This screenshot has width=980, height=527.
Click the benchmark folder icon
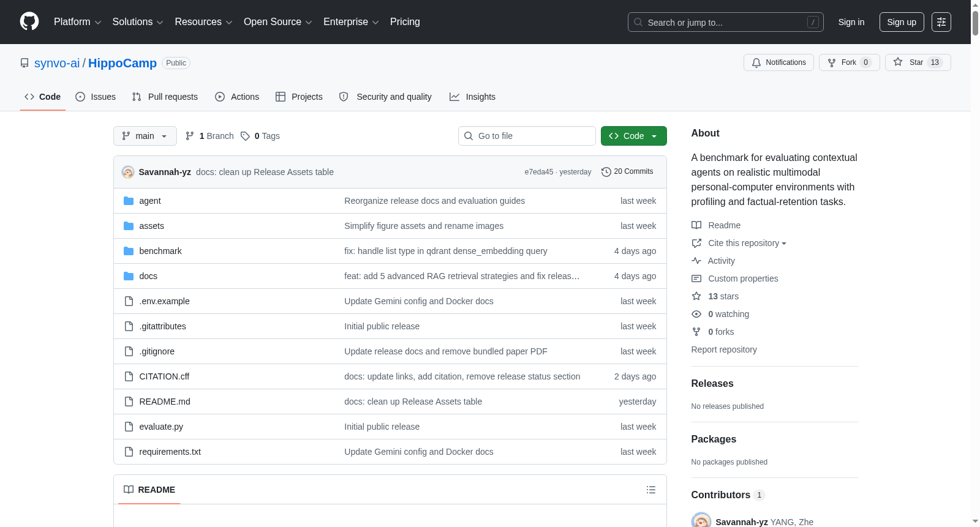coord(129,251)
